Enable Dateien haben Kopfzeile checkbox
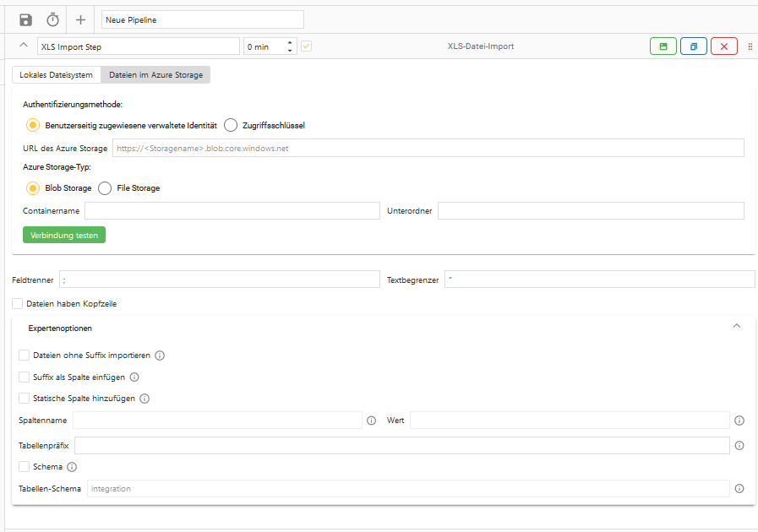Image resolution: width=758 pixels, height=532 pixels. pos(18,303)
